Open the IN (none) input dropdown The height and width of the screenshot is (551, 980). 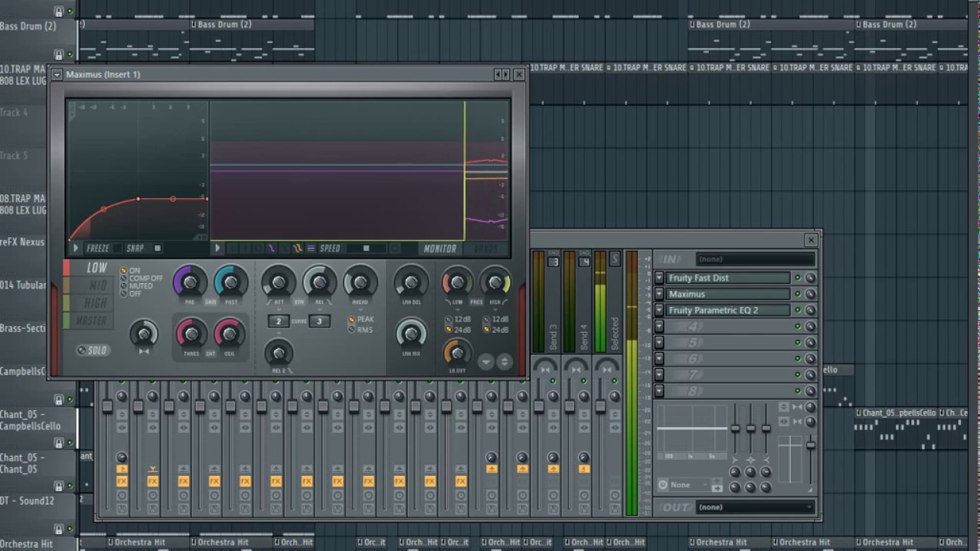click(x=755, y=259)
